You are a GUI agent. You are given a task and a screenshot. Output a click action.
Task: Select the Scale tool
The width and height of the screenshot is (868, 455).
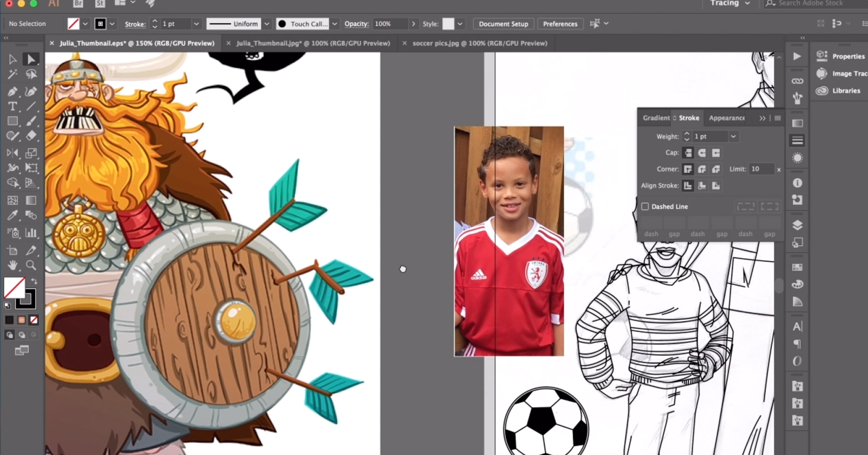31,153
